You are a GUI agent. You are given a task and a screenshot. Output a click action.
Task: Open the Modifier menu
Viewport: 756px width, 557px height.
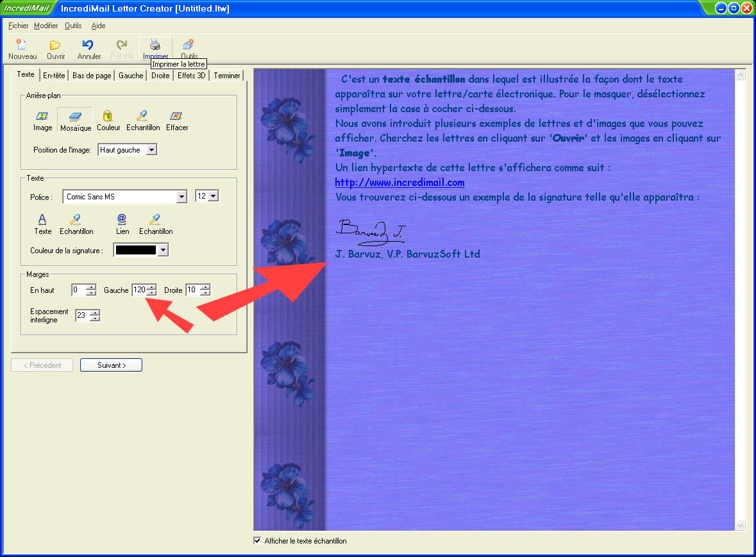click(x=46, y=26)
